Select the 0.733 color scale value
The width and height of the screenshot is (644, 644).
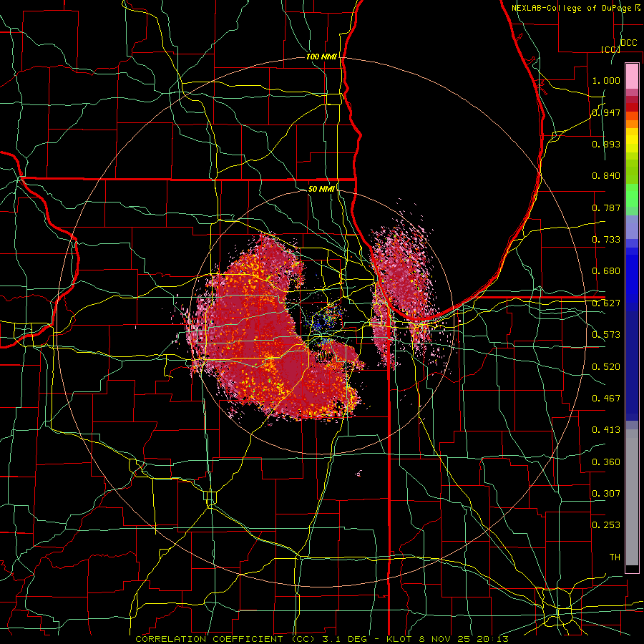coord(606,240)
